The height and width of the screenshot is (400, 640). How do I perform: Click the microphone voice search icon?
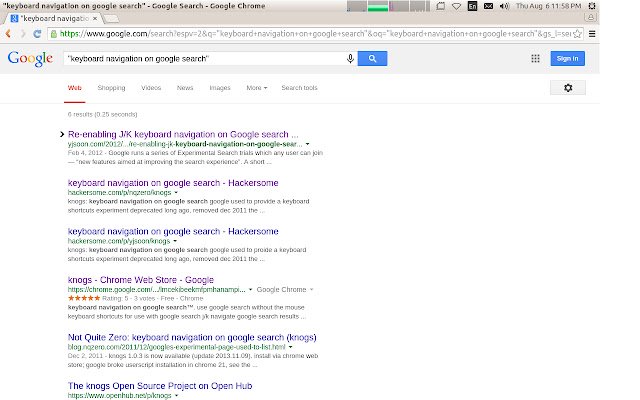[350, 58]
